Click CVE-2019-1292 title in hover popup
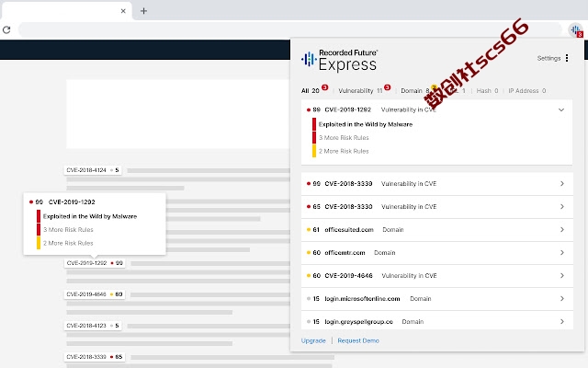The height and width of the screenshot is (368, 588). (72, 202)
